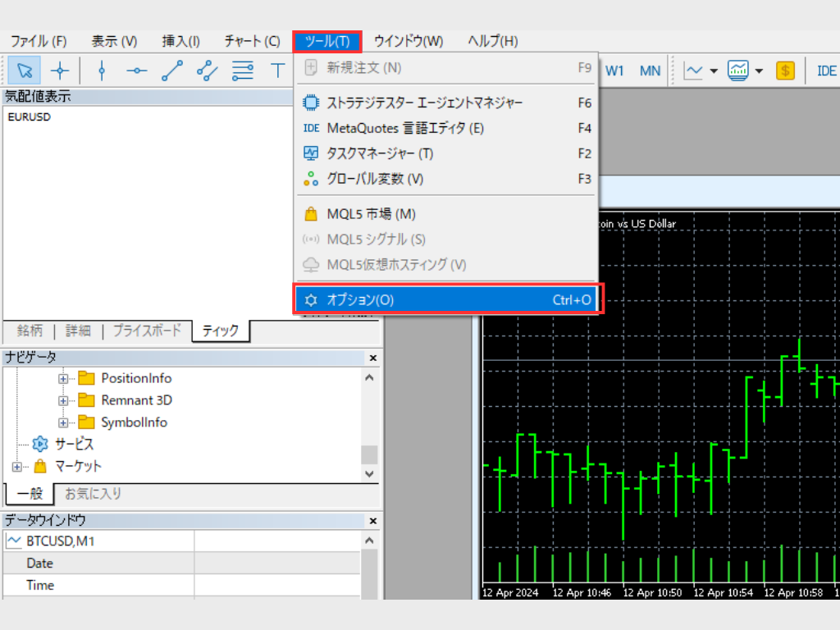Select EURUSD in market watch
840x630 pixels.
click(x=30, y=116)
